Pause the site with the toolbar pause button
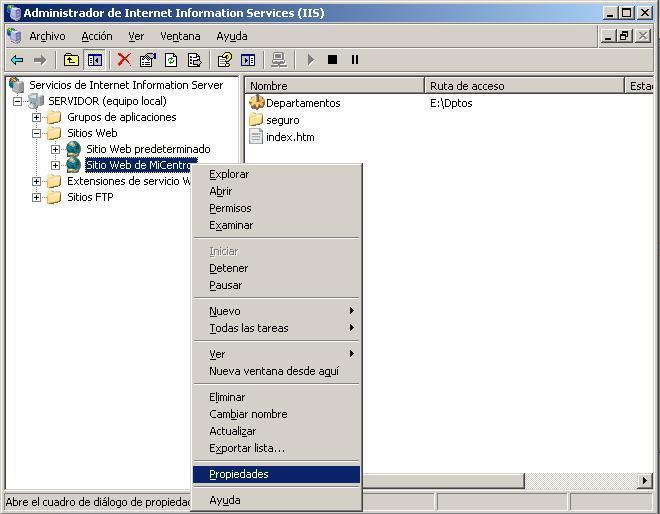The height and width of the screenshot is (514, 660). [x=354, y=60]
